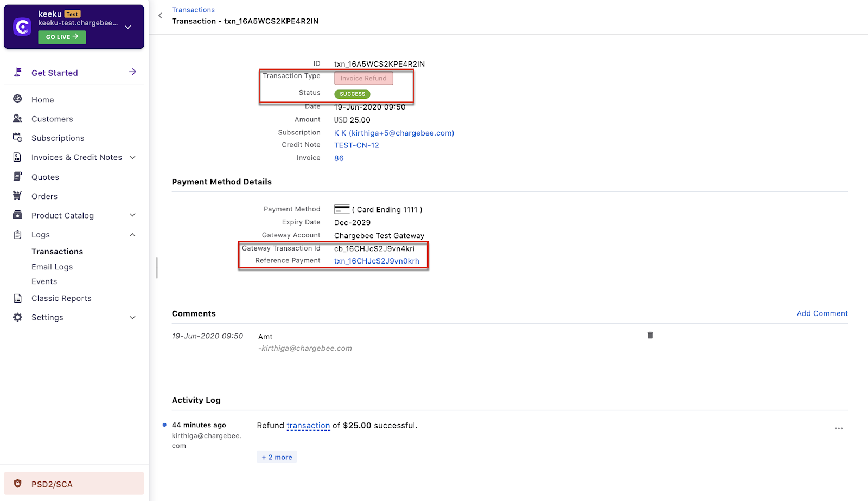Click the Get Started flag icon
Image resolution: width=868 pixels, height=501 pixels.
click(18, 72)
